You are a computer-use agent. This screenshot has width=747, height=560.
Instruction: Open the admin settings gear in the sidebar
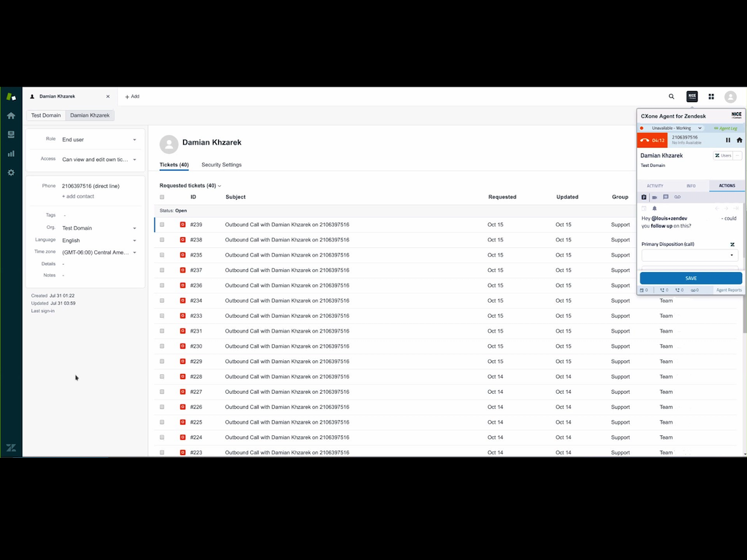11,173
